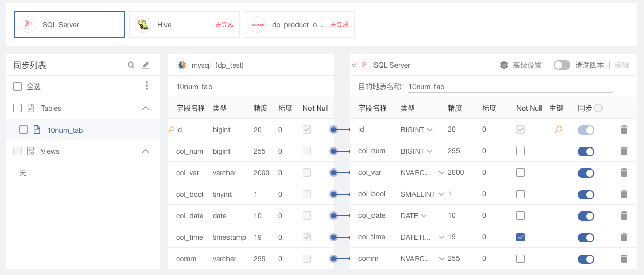Click the edit link beside the cleaning script
644x275 pixels.
622,65
